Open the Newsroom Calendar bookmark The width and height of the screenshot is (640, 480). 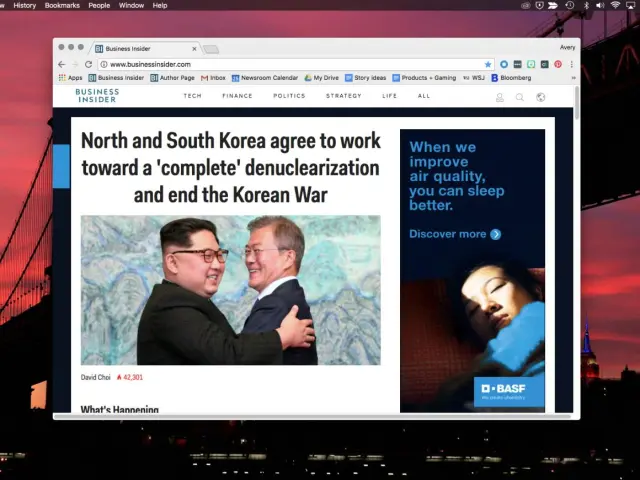pos(265,78)
